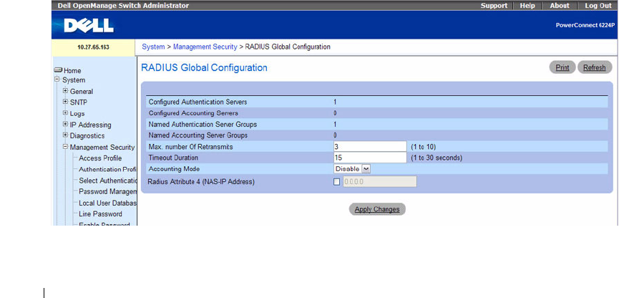This screenshot has height=298, width=644.
Task: Open Access Profile in the sidebar
Action: pyautogui.click(x=100, y=158)
